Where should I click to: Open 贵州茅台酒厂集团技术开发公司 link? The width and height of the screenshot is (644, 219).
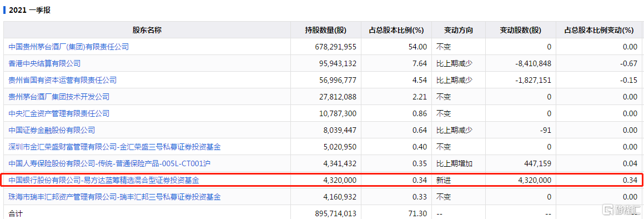click(x=59, y=97)
